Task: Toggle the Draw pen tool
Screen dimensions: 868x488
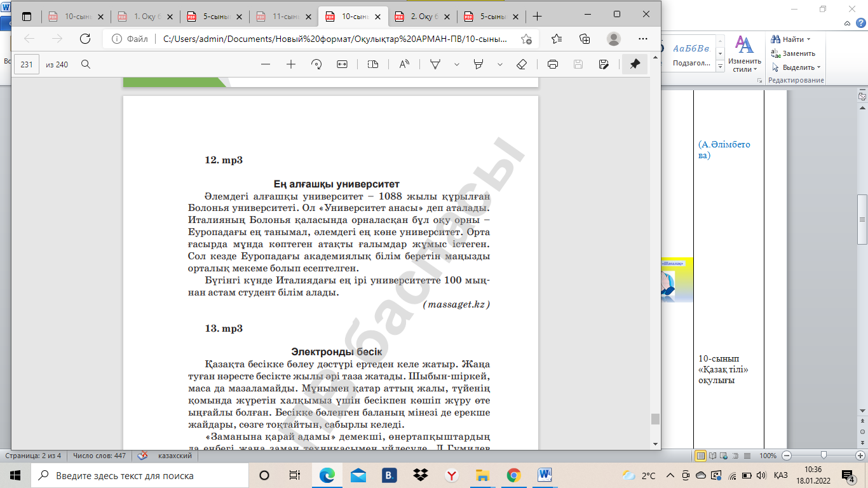Action: tap(435, 64)
